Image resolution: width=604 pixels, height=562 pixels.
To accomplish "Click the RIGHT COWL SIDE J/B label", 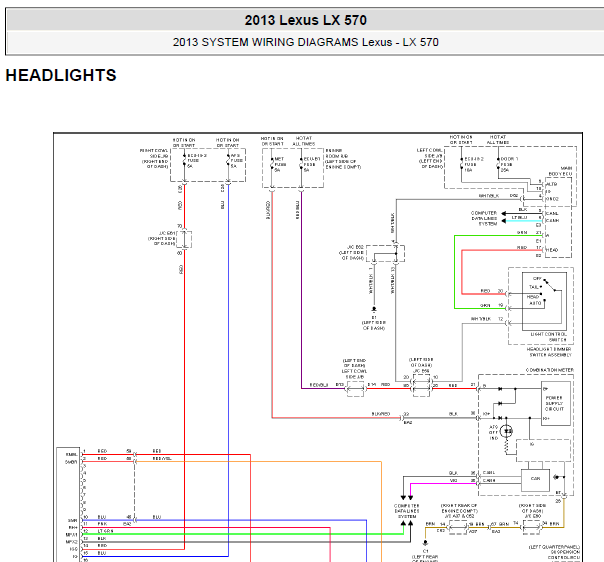I will 154,158.
